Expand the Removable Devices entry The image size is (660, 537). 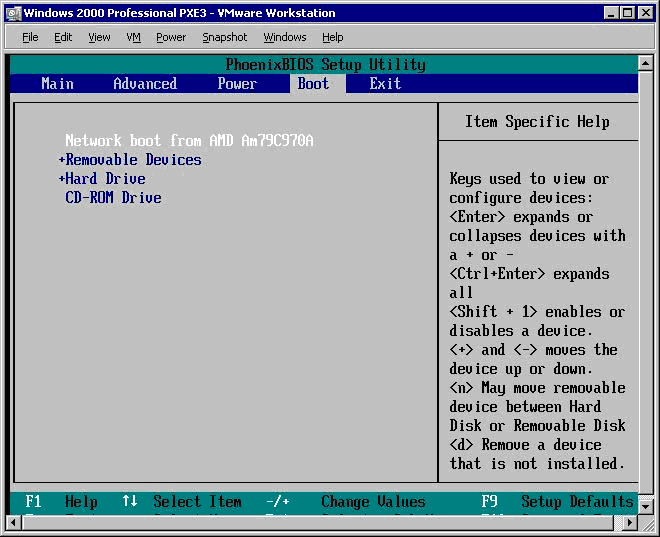[x=130, y=160]
